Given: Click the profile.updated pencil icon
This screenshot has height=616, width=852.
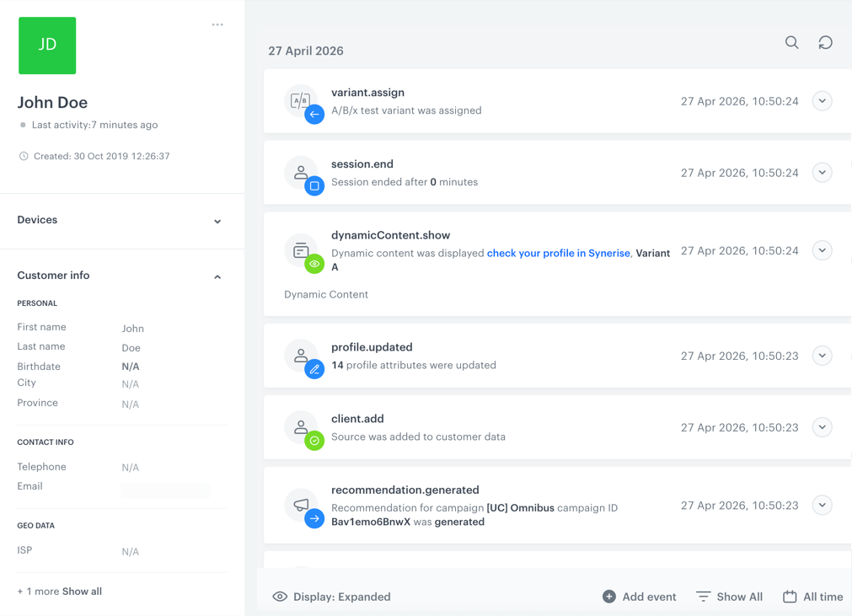Looking at the screenshot, I should 314,369.
